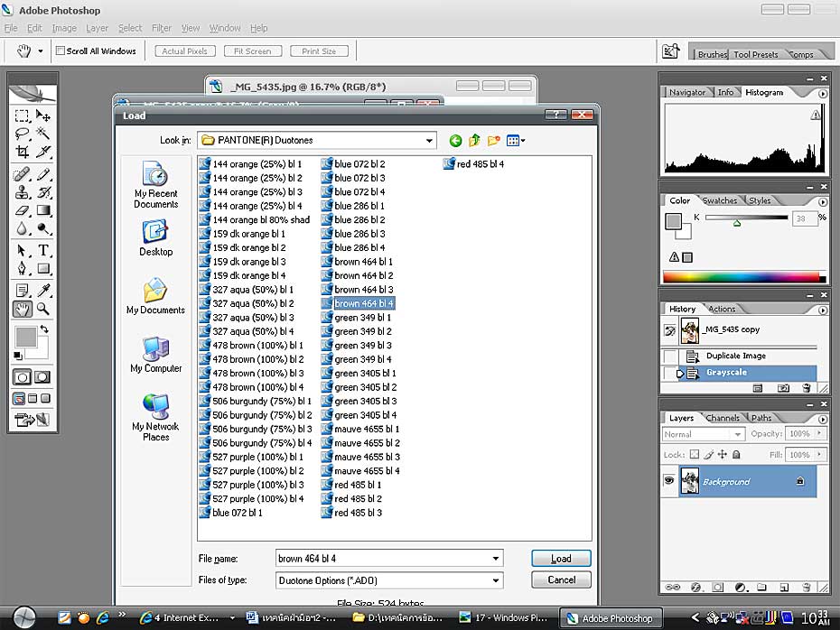This screenshot has height=630, width=840.
Task: Open the Files of type dropdown
Action: coord(496,580)
